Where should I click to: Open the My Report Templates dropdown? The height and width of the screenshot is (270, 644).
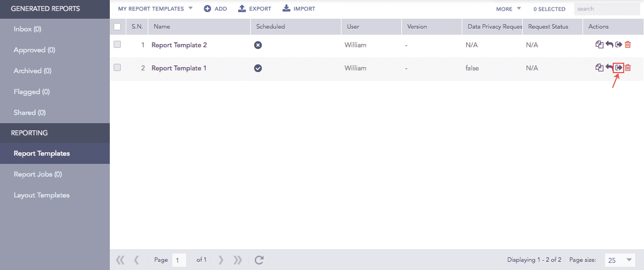[x=155, y=9]
